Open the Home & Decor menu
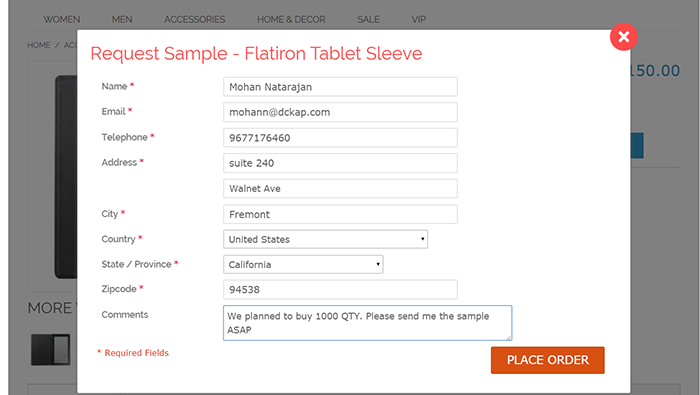This screenshot has width=700, height=395. [x=291, y=20]
